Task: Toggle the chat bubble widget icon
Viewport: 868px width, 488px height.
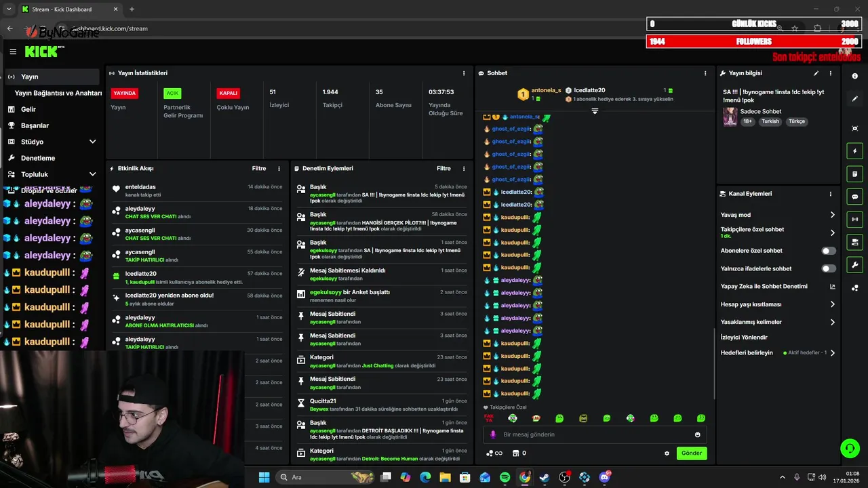Action: (854, 197)
